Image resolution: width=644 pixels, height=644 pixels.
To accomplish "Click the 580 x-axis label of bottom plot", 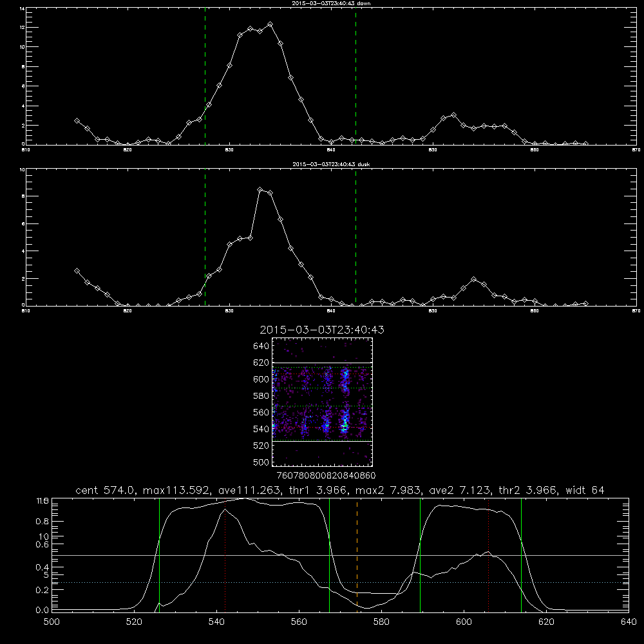I will (381, 622).
